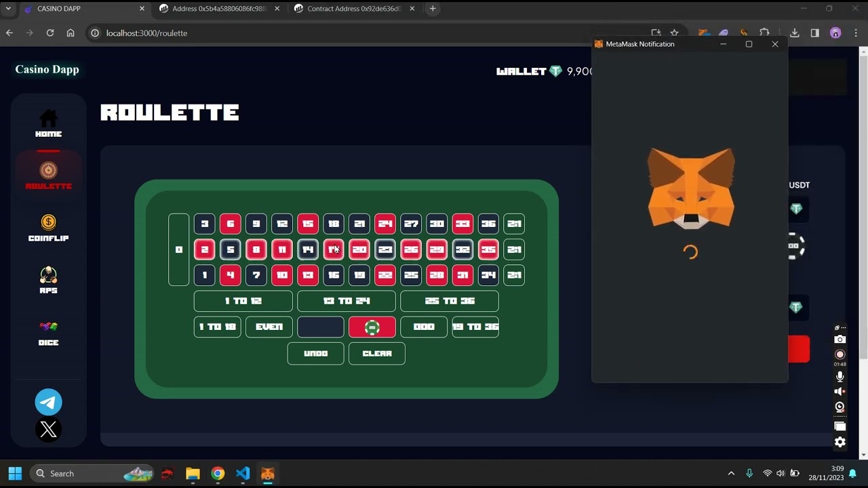Toggle the recorder microphone
Viewport: 868px width, 488px height.
pyautogui.click(x=840, y=376)
